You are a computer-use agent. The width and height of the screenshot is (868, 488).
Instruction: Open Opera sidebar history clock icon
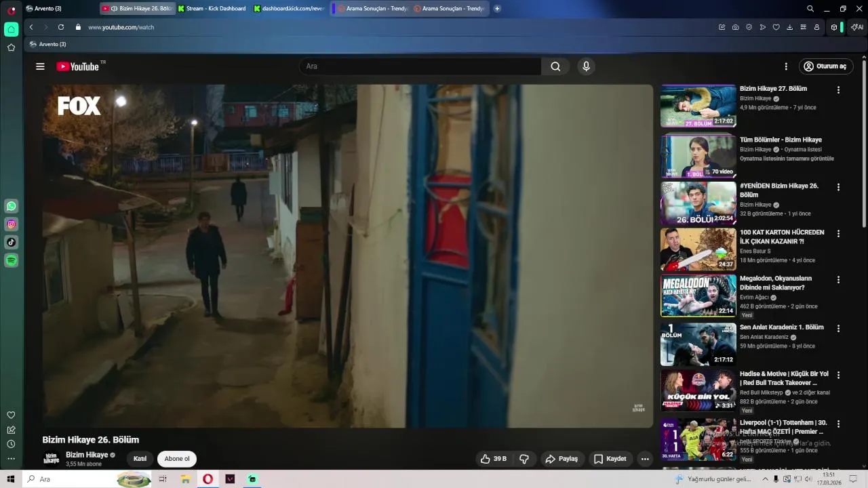click(11, 444)
